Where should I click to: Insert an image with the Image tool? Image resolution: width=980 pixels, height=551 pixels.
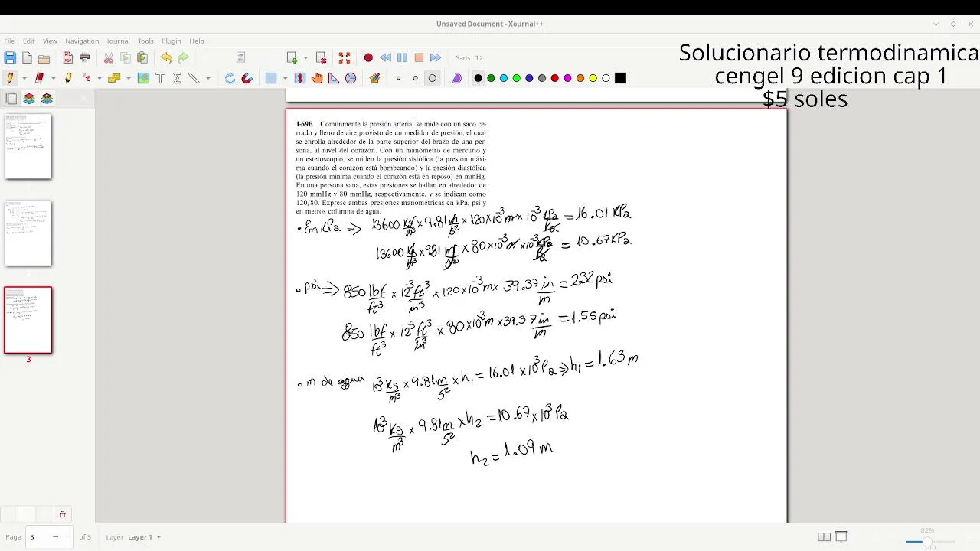pos(143,78)
